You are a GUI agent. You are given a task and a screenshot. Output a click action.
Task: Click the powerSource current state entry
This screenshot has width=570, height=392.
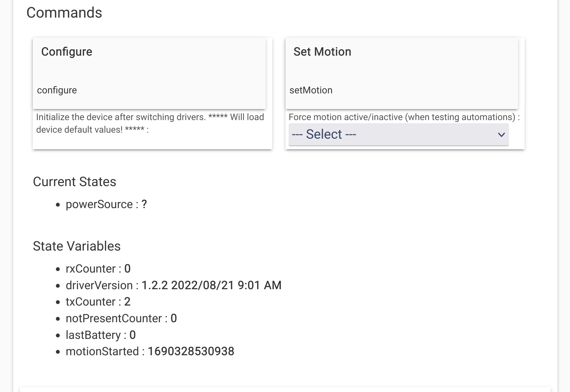[x=106, y=204]
